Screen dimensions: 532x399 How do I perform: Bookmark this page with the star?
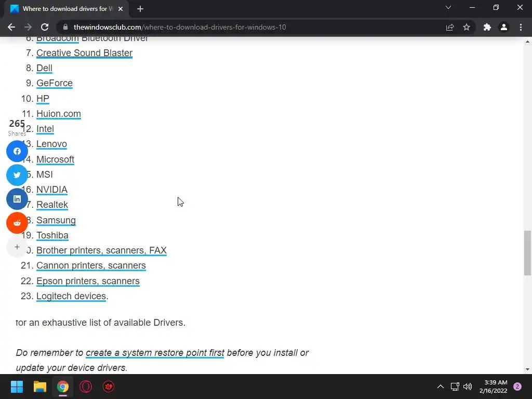(467, 27)
